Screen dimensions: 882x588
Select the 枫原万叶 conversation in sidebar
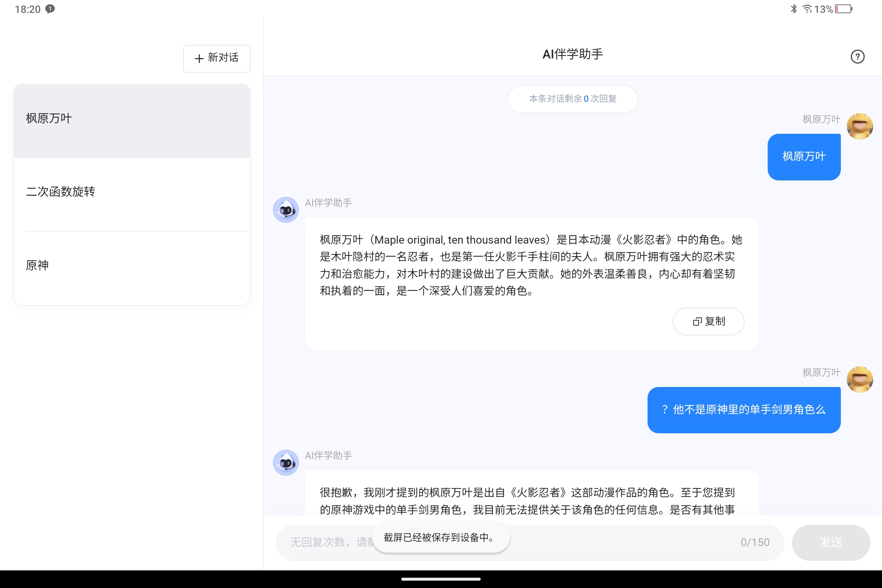(132, 121)
